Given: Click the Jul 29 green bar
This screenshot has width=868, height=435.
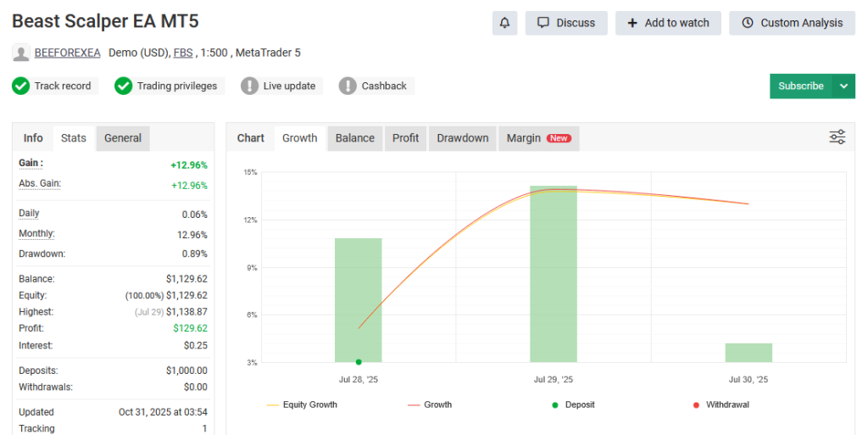Looking at the screenshot, I should pyautogui.click(x=554, y=274).
